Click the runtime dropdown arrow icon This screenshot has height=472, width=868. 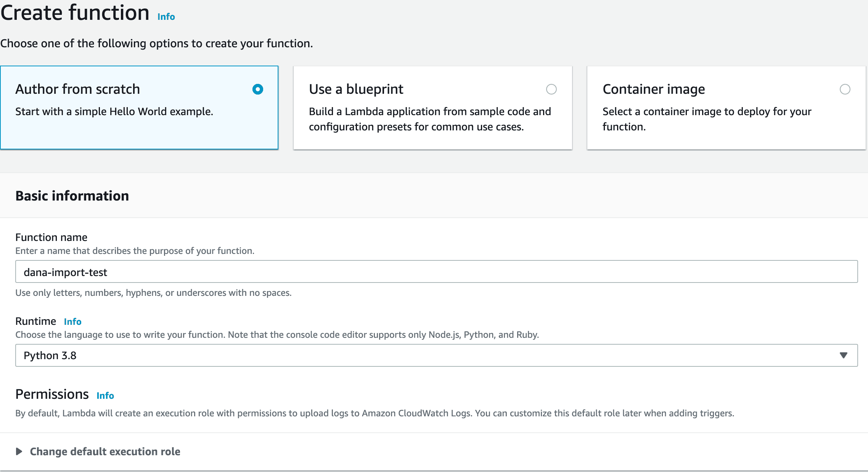point(843,355)
